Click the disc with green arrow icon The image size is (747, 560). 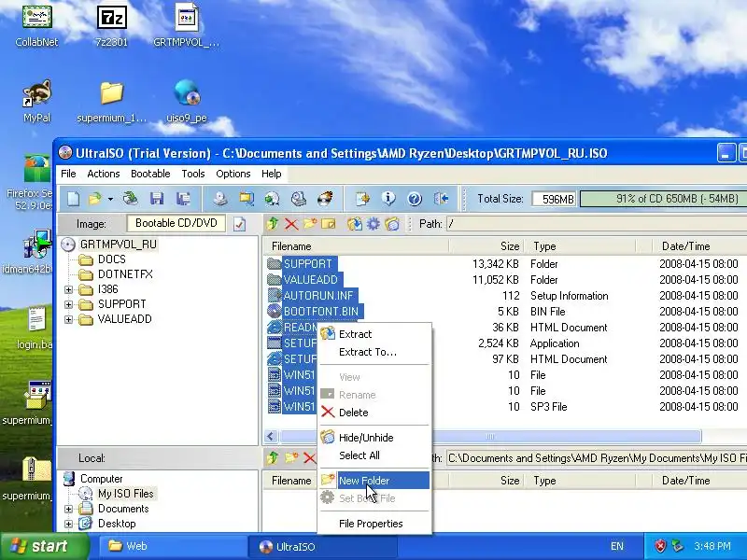coord(272,199)
